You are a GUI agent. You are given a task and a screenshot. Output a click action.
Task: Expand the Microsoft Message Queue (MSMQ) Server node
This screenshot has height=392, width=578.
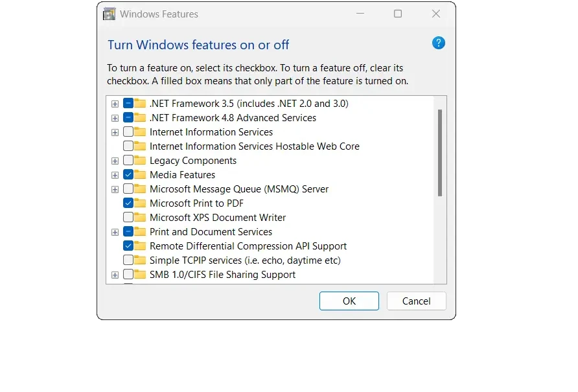click(x=115, y=189)
